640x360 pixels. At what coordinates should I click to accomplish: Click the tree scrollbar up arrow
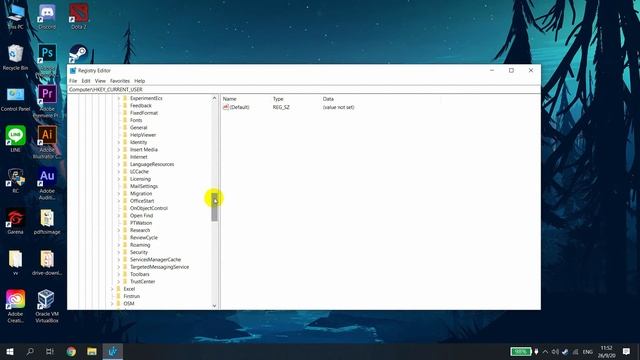214,98
